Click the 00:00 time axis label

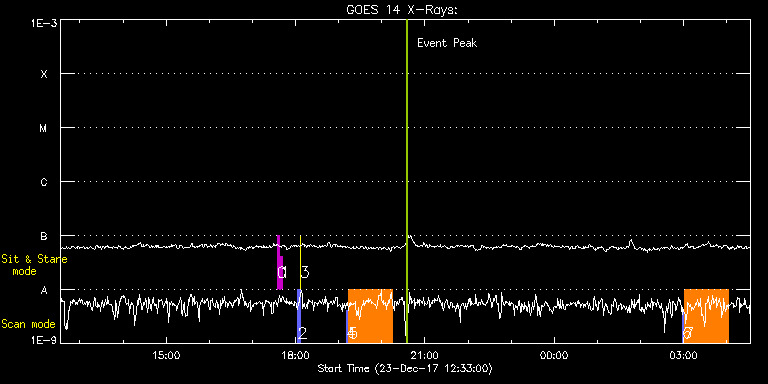[554, 355]
